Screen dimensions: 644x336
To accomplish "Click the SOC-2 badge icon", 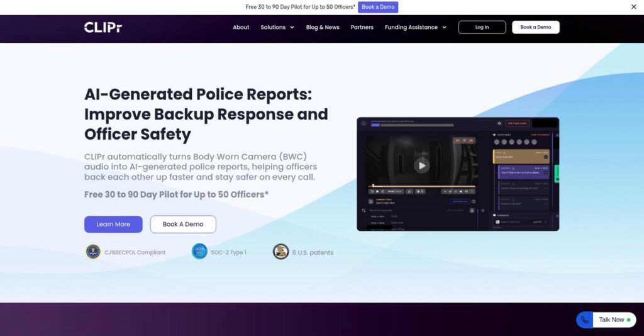I will coord(199,252).
